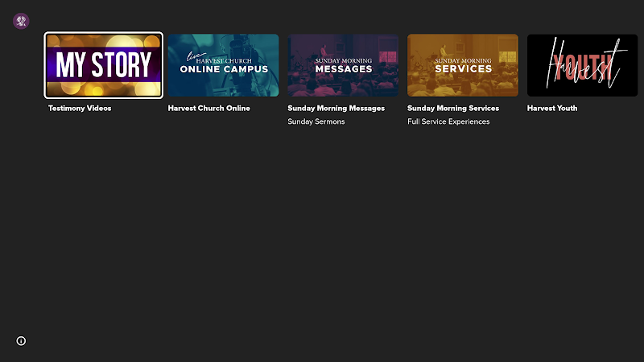Click the Harvest Church Online label
The width and height of the screenshot is (644, 362).
[x=209, y=109]
